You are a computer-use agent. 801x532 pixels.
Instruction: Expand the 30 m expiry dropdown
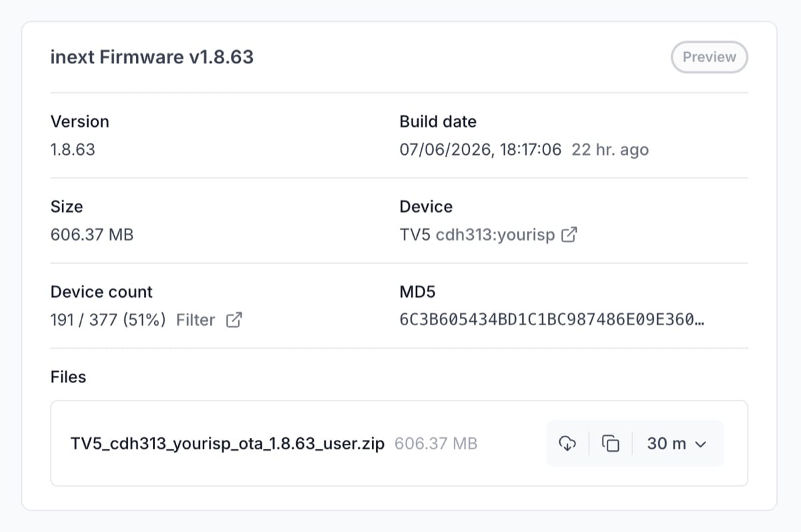676,443
